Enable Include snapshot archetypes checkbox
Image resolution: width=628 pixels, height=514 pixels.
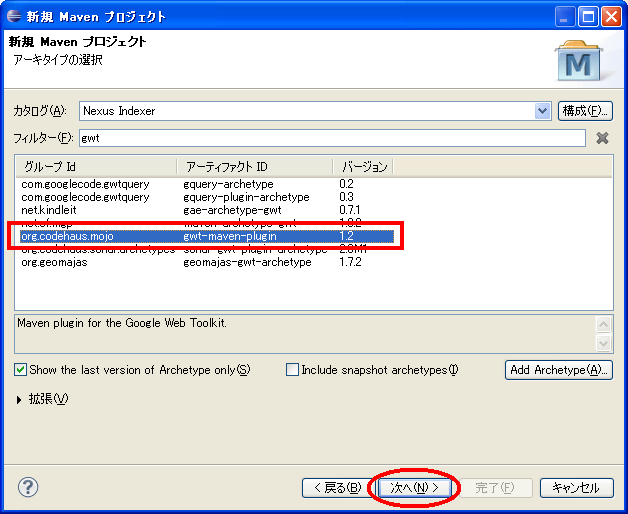(x=292, y=369)
